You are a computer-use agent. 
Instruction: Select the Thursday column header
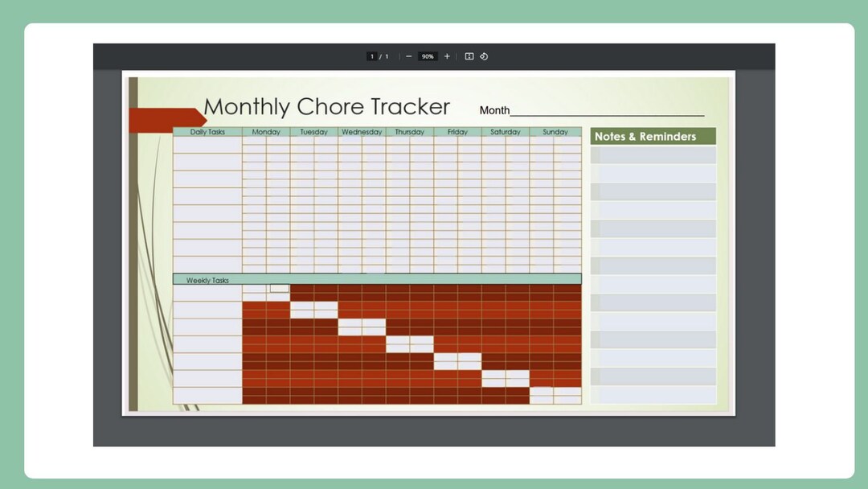[x=409, y=132]
